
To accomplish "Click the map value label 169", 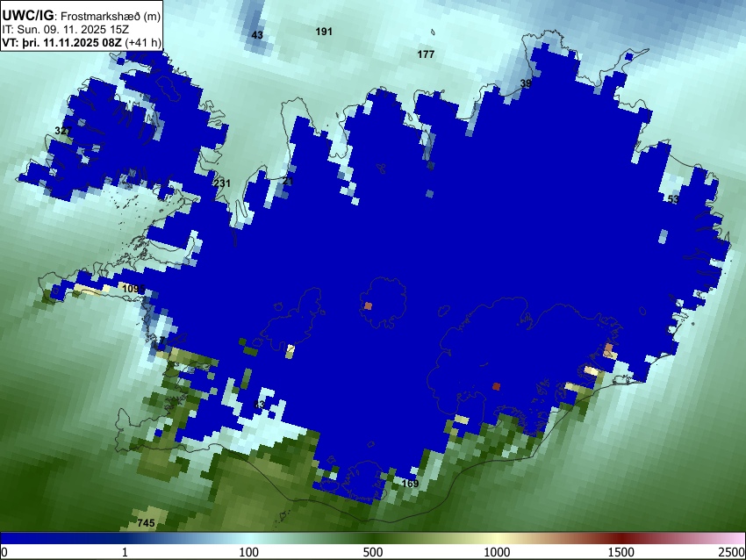I will coord(410,484).
